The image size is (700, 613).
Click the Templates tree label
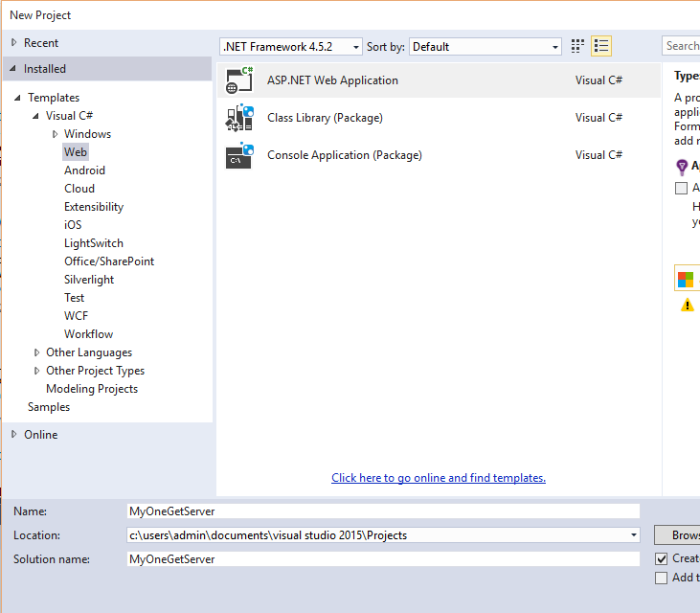(54, 98)
